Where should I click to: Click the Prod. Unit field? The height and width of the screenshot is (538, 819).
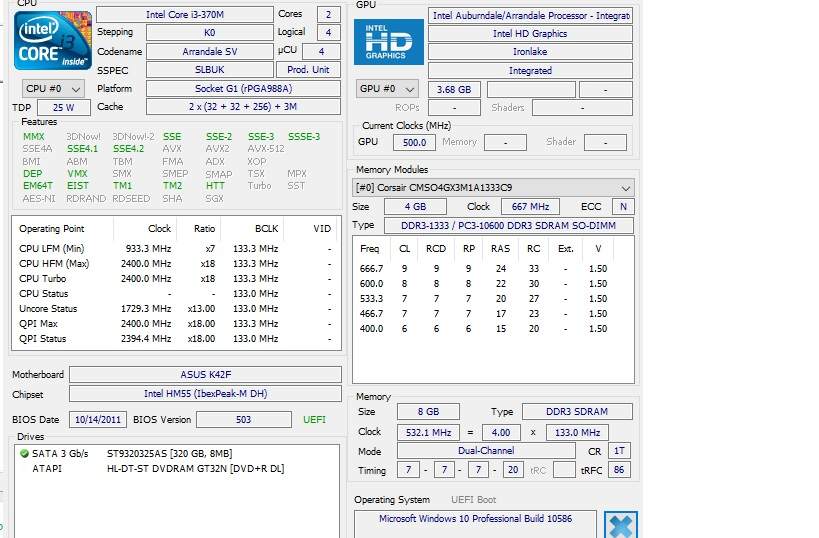pos(308,70)
